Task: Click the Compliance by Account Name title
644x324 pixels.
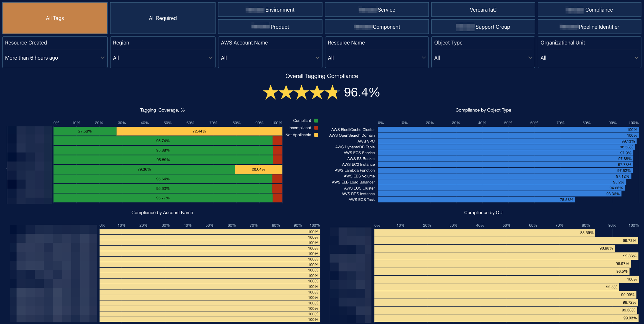Action: pyautogui.click(x=162, y=212)
